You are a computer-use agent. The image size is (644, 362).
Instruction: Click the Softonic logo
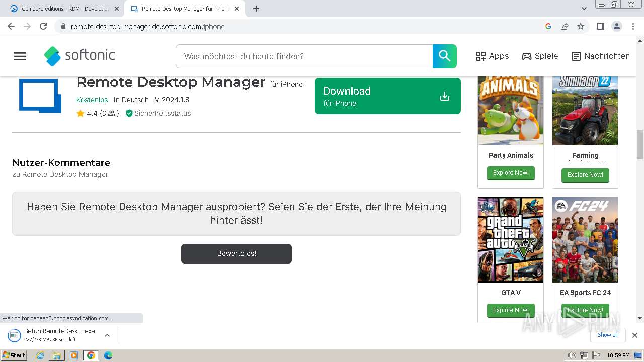79,56
